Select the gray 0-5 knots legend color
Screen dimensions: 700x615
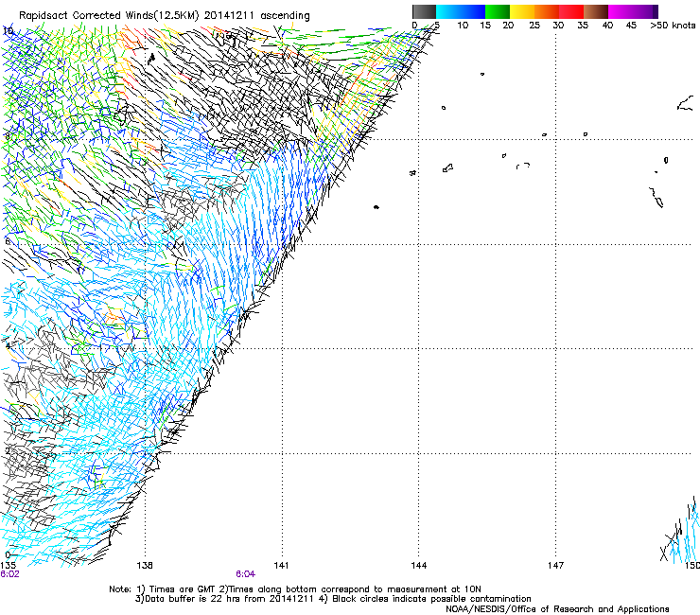pyautogui.click(x=424, y=11)
